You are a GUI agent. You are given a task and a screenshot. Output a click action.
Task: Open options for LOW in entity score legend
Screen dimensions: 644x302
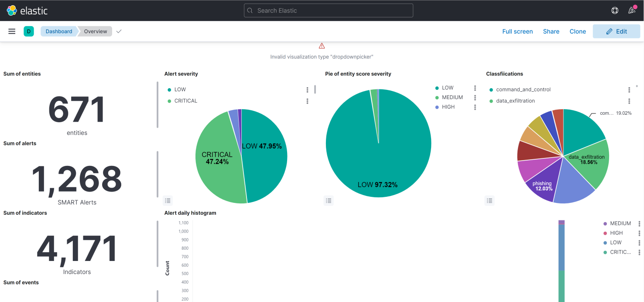[x=475, y=88]
